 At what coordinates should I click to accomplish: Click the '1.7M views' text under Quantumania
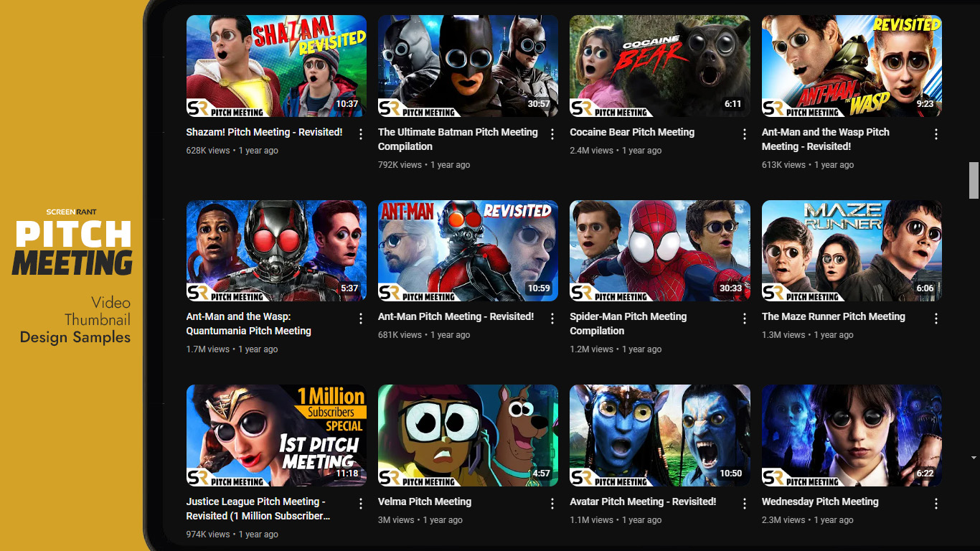pos(208,349)
